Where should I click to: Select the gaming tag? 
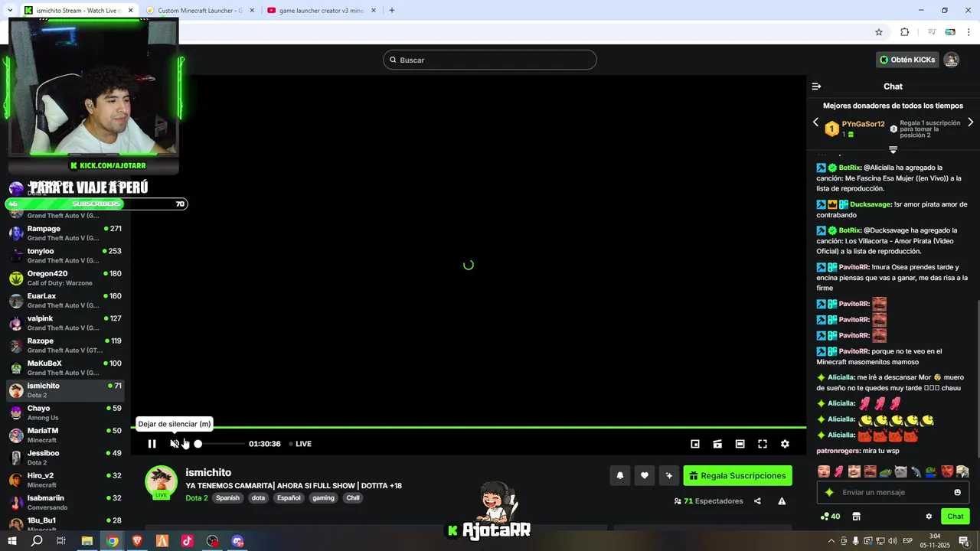pos(323,497)
